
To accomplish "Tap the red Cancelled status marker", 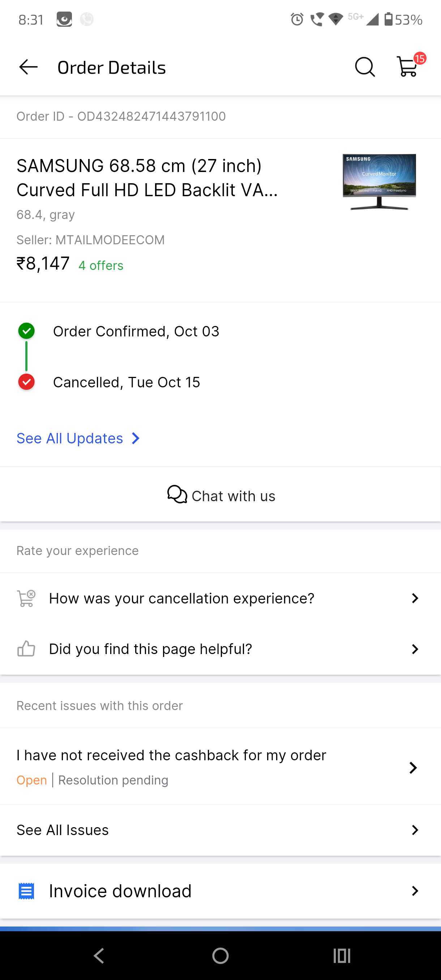I will (26, 382).
